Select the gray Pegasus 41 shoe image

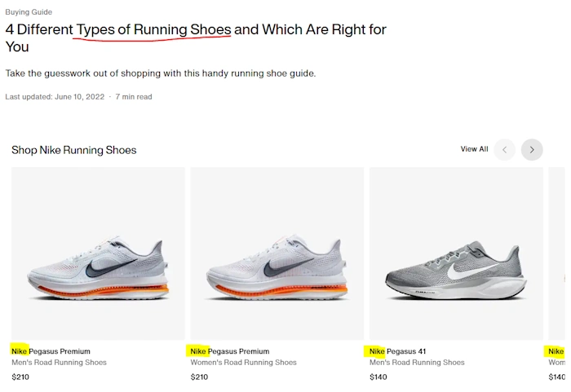click(456, 253)
